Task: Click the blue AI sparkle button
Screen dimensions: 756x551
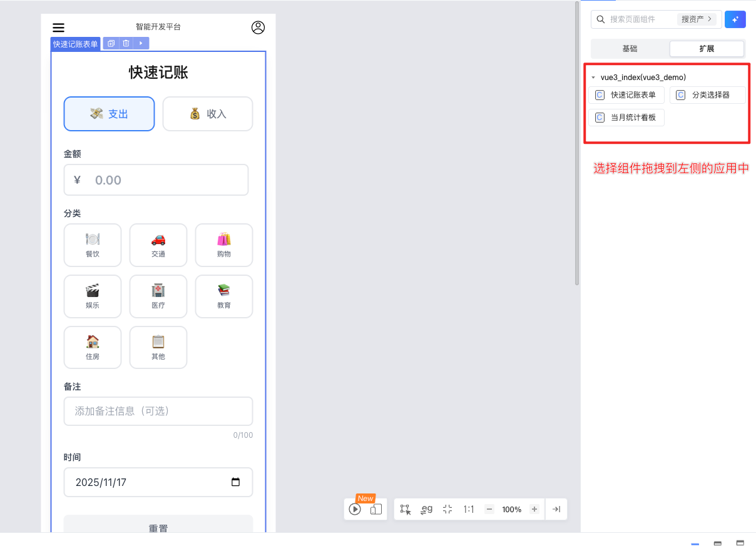Action: point(735,19)
